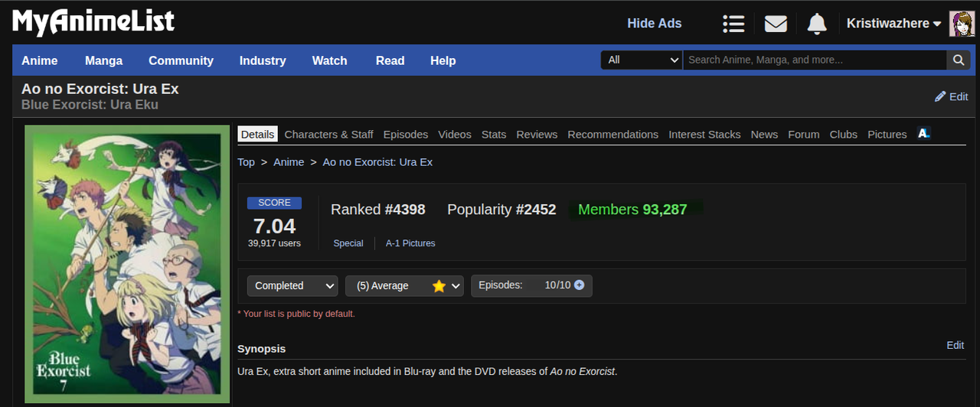Viewport: 980px width, 407px height.
Task: Open the Anime menu
Action: (40, 60)
